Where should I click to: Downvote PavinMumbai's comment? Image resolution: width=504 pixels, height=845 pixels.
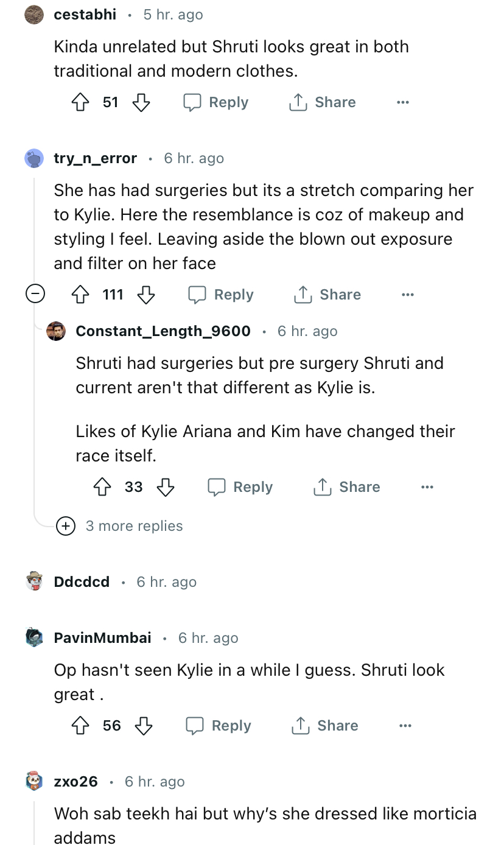coord(144,726)
